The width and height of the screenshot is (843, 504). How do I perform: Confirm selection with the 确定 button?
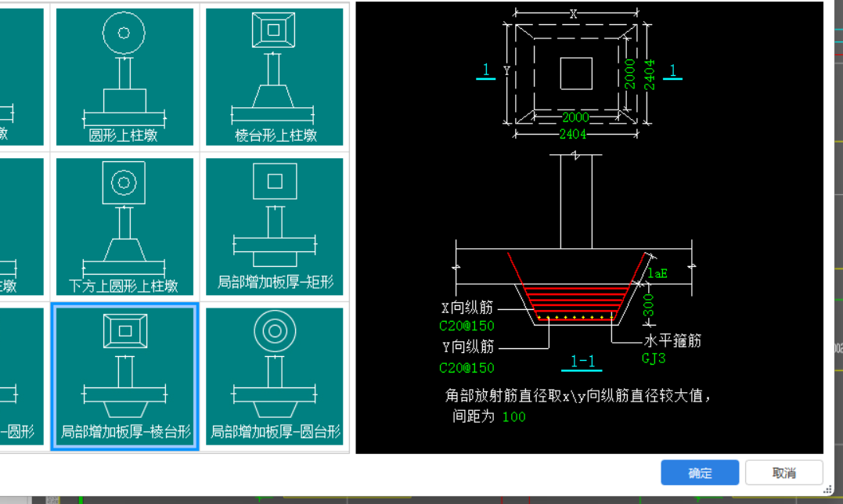coord(700,473)
